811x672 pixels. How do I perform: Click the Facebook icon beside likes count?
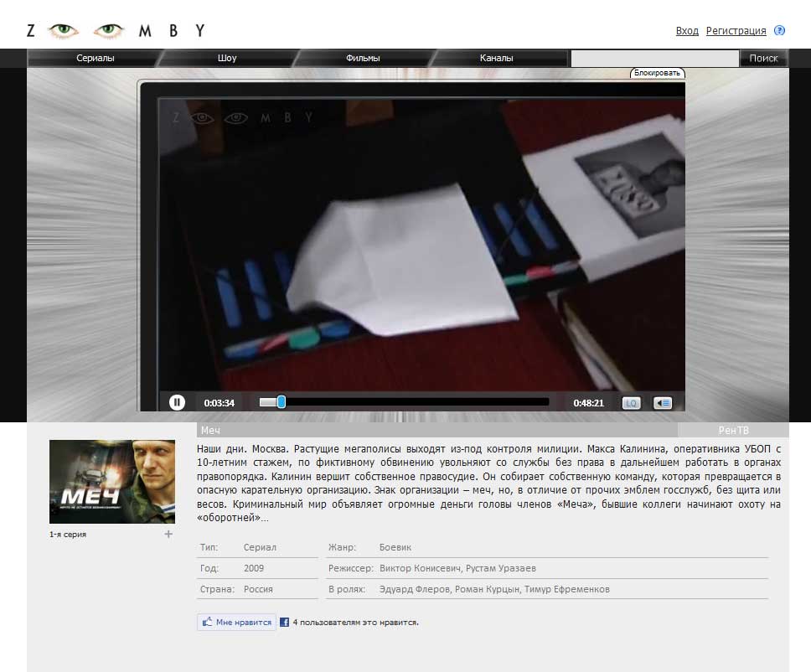[285, 623]
